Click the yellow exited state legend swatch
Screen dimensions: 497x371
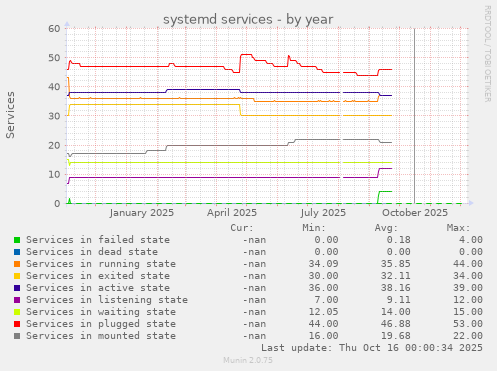[x=17, y=276]
